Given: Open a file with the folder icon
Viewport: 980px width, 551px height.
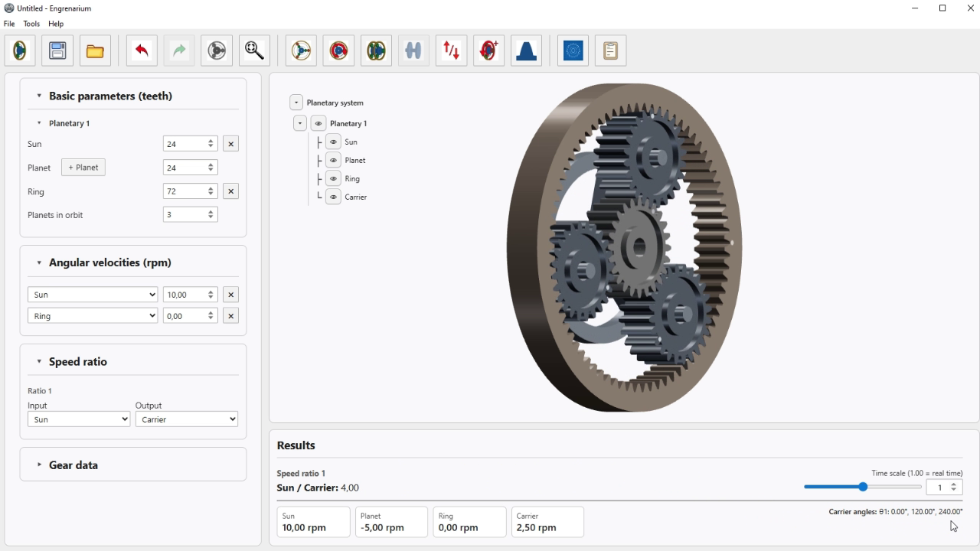Looking at the screenshot, I should 95,51.
